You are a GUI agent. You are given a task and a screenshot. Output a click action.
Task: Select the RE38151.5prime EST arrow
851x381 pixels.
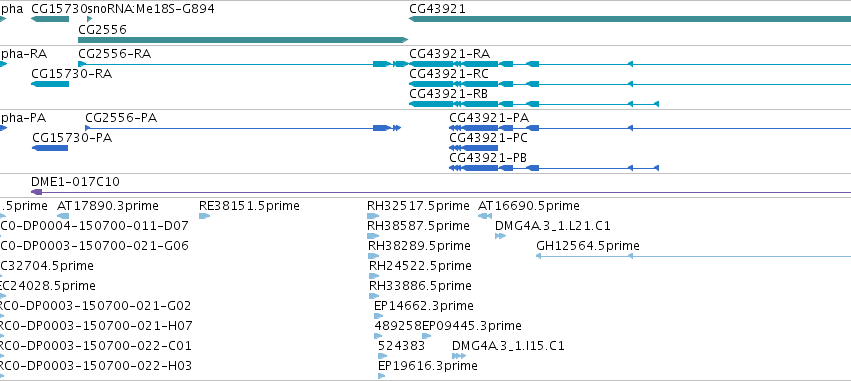204,216
